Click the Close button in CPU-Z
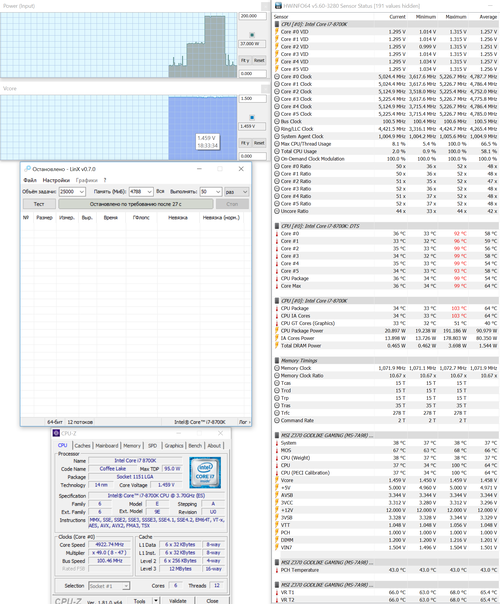The height and width of the screenshot is (604, 500). pyautogui.click(x=212, y=601)
